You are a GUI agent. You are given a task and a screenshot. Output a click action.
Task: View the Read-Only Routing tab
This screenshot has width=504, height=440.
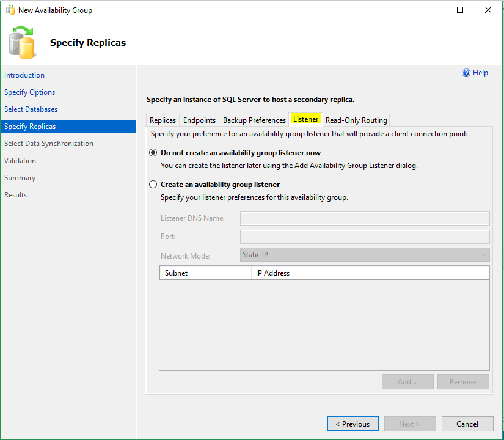[x=356, y=120]
